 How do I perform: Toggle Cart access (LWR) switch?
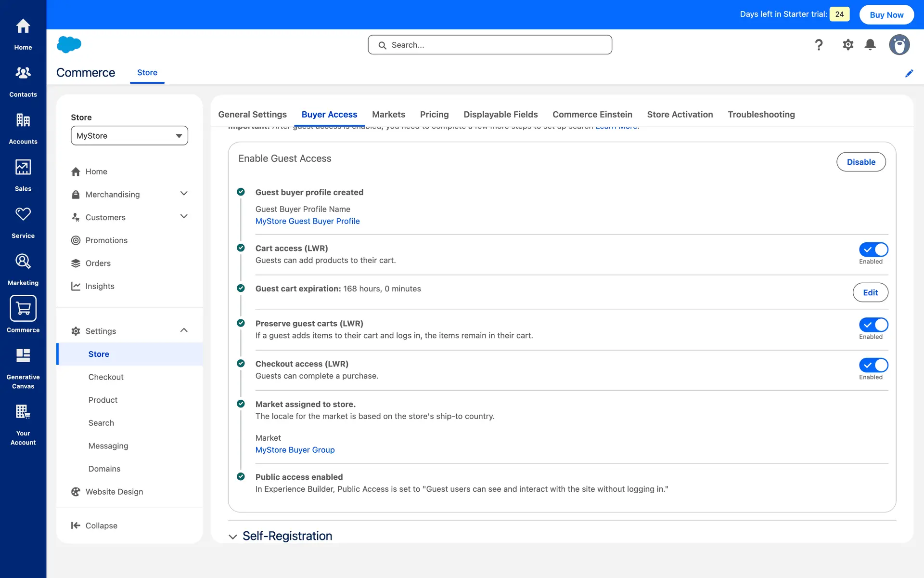pos(873,250)
